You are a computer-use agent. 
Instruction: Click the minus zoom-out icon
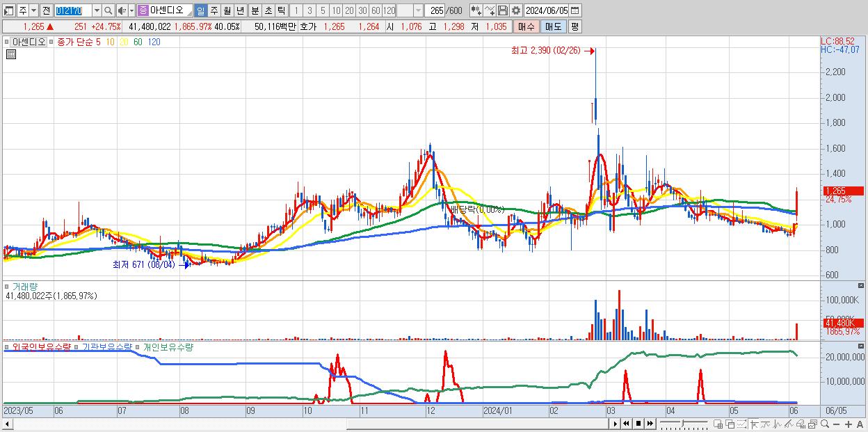pos(837,424)
